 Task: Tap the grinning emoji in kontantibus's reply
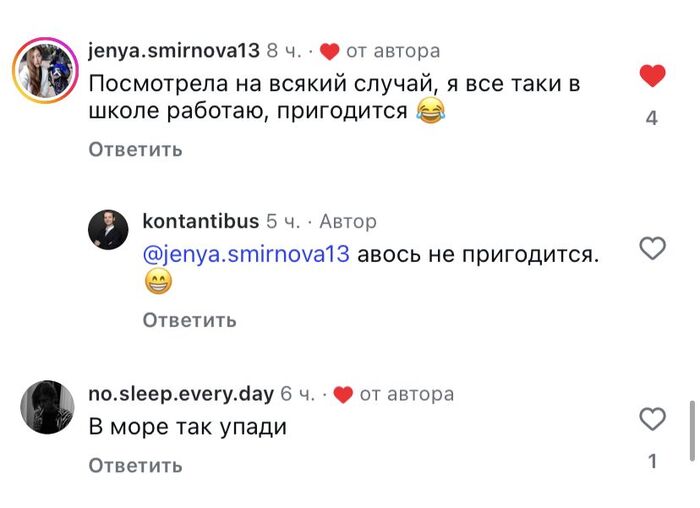coord(158,283)
